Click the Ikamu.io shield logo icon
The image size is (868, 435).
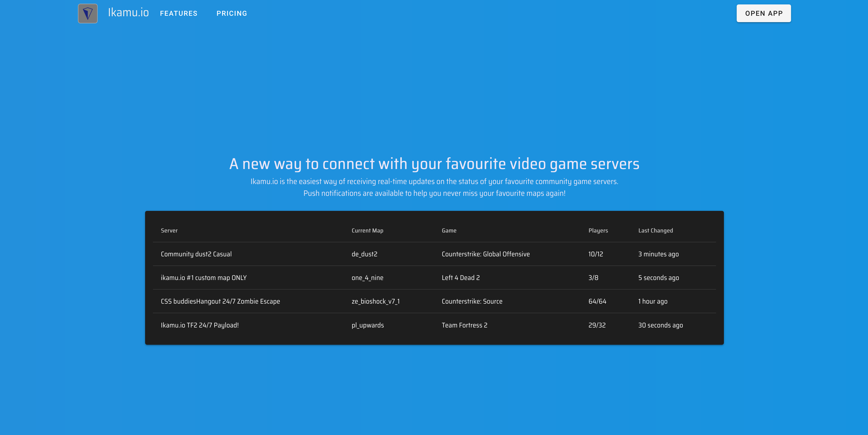tap(88, 14)
